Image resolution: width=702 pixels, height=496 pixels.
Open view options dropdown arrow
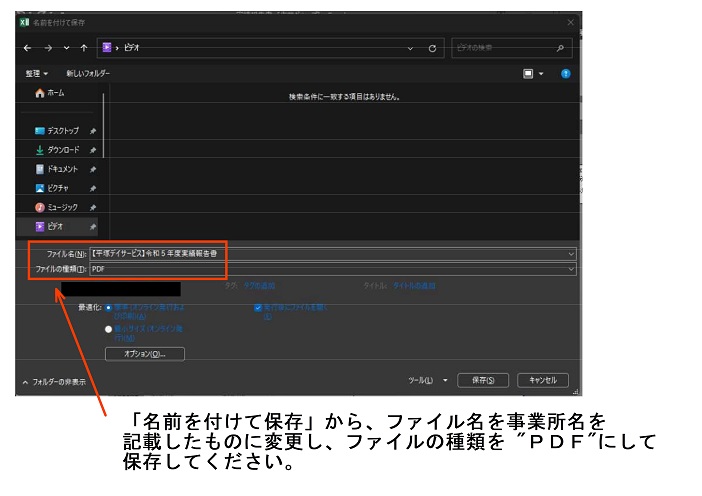click(541, 74)
